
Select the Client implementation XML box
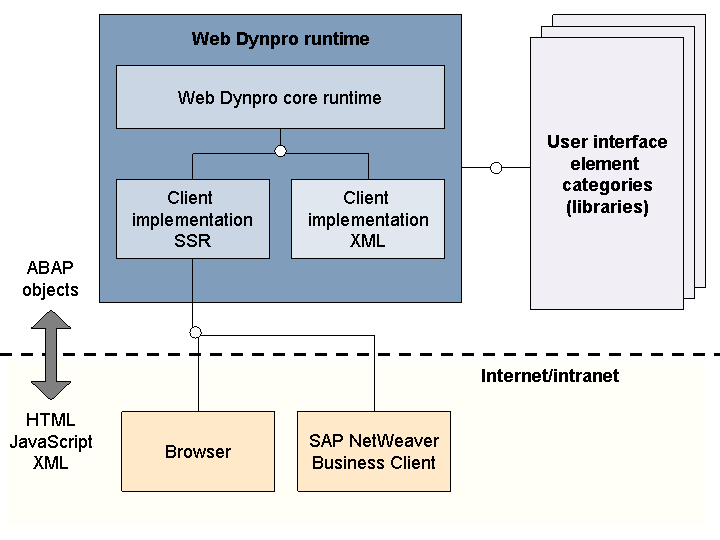click(x=368, y=219)
